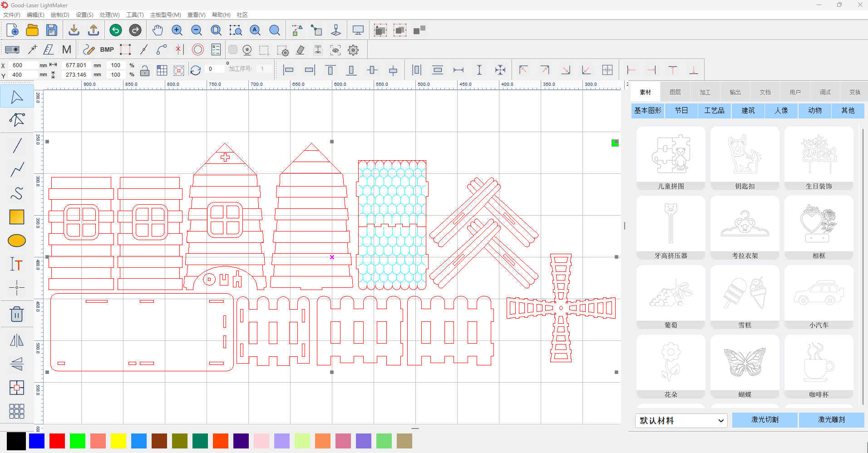Screen dimensions: 868x453
Task: Select the rectangle drawing tool
Action: 17,217
